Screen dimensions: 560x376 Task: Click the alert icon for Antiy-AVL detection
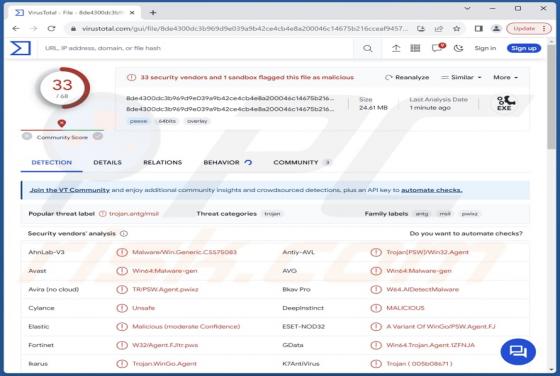(376, 252)
